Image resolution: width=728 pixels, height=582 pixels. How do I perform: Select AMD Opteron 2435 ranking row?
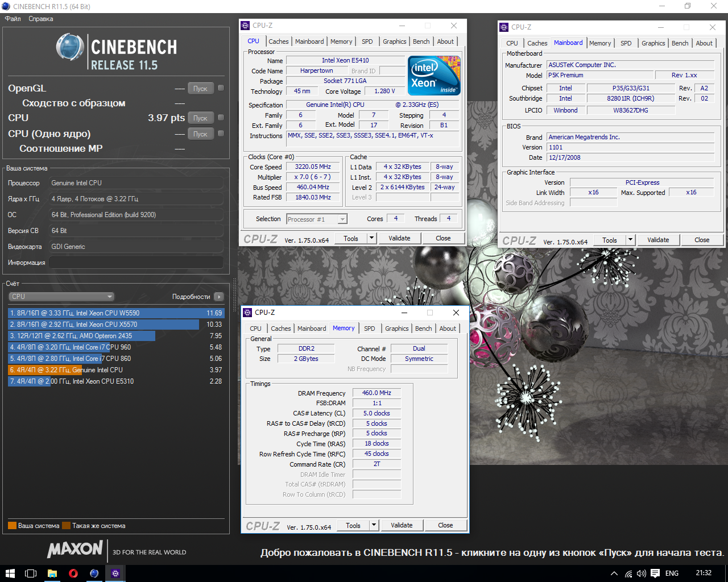(116, 336)
